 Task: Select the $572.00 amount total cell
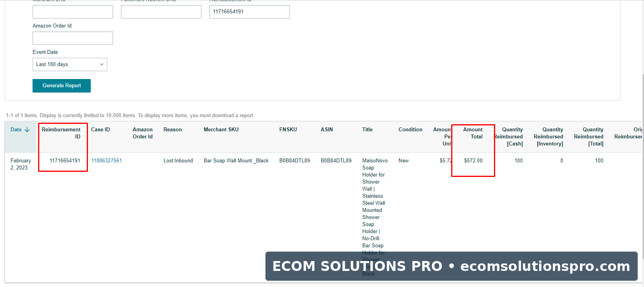[473, 160]
